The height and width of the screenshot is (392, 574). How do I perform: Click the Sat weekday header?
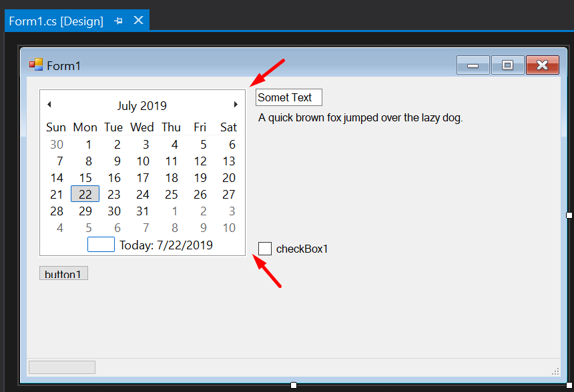228,127
